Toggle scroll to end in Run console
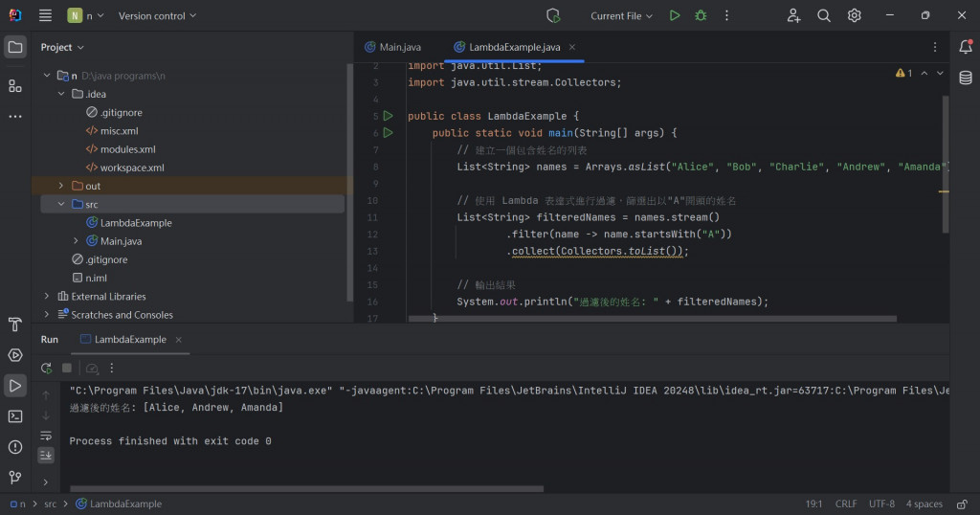This screenshot has width=980, height=515. 46,455
